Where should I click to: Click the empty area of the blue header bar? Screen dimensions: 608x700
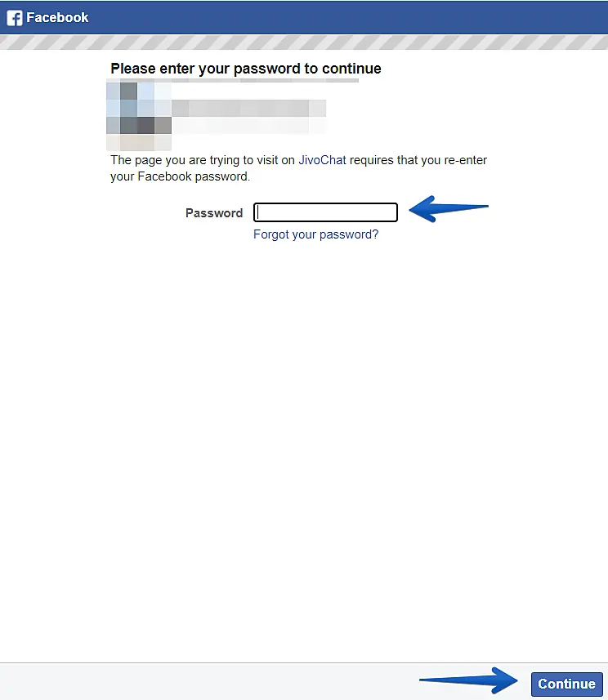tap(348, 17)
